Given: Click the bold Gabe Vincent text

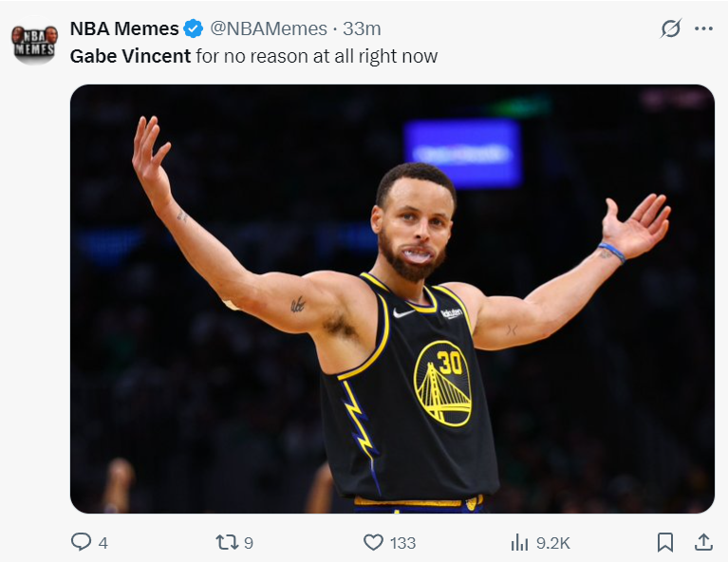Looking at the screenshot, I should click(130, 56).
